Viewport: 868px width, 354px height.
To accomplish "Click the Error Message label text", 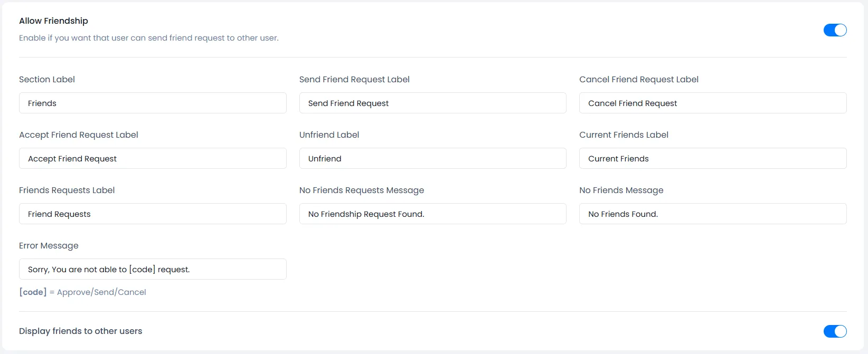I will [49, 246].
